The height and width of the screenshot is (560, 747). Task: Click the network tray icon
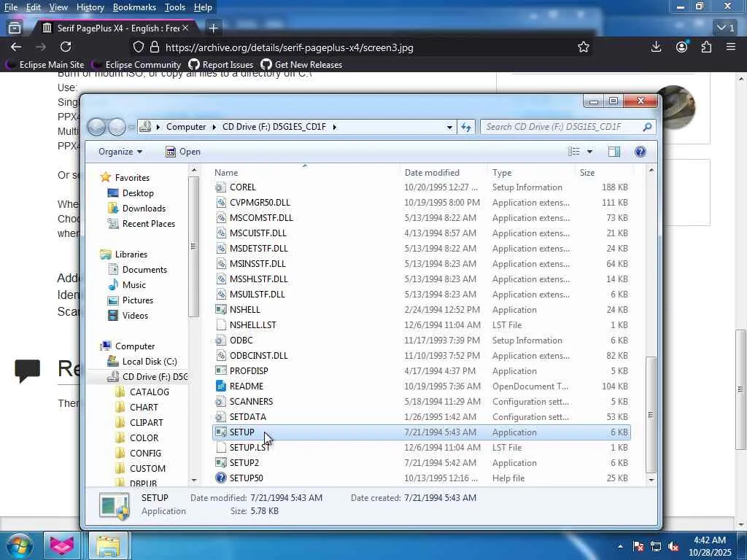656,546
